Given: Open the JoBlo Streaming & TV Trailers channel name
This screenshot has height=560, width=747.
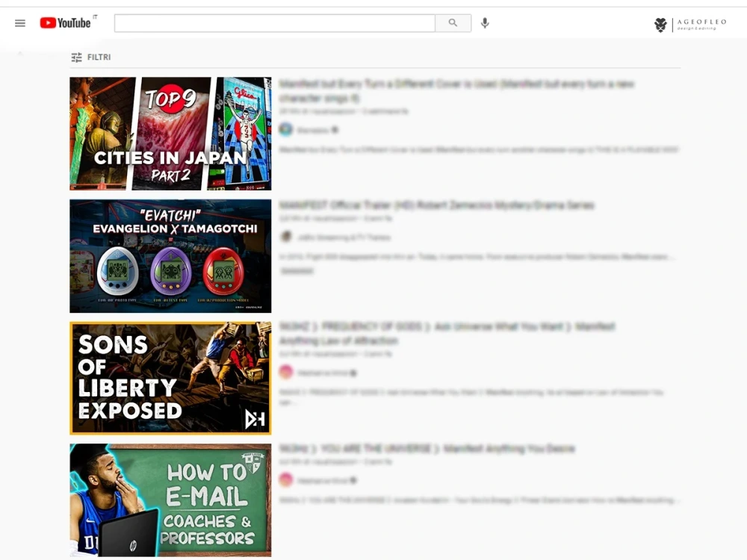Looking at the screenshot, I should (344, 237).
